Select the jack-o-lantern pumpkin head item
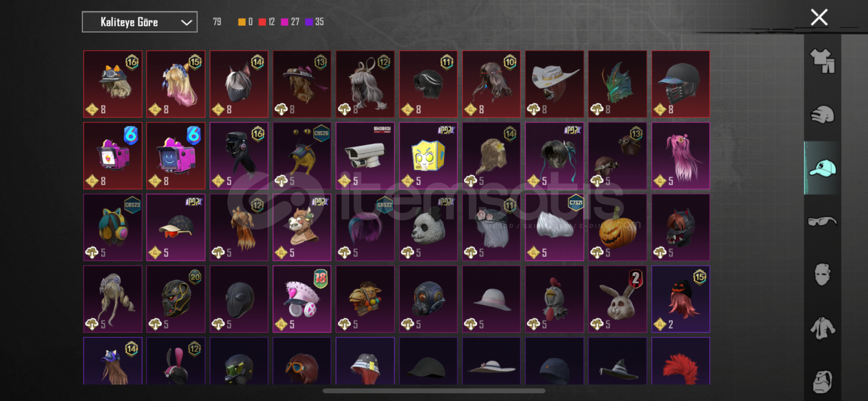This screenshot has width=868, height=401. 617,227
